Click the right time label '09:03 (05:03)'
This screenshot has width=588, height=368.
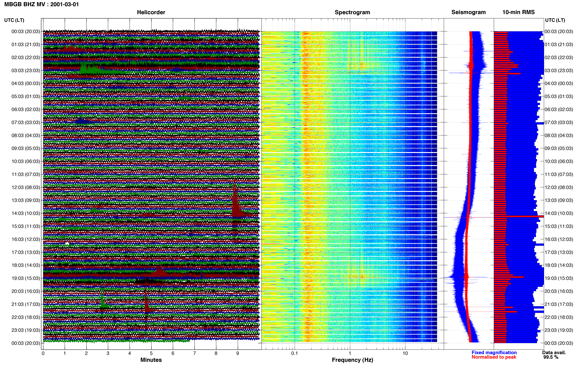(x=559, y=148)
